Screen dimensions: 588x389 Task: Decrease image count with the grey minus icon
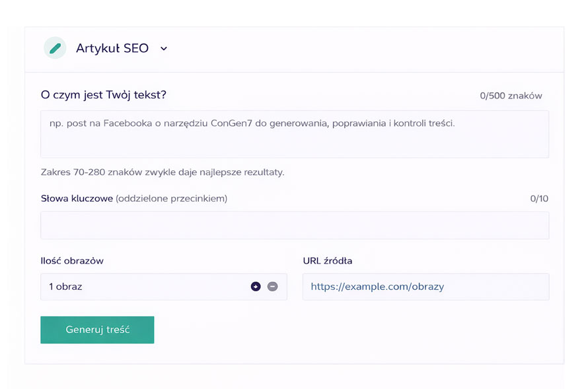click(272, 287)
